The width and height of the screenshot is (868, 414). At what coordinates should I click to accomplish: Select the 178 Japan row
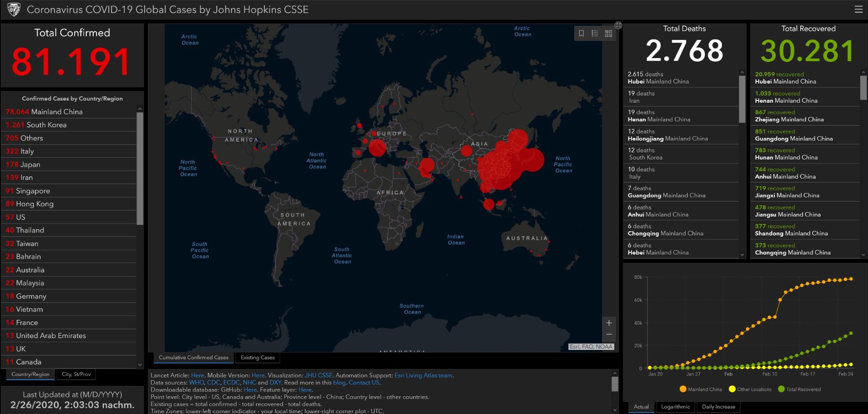[x=69, y=164]
